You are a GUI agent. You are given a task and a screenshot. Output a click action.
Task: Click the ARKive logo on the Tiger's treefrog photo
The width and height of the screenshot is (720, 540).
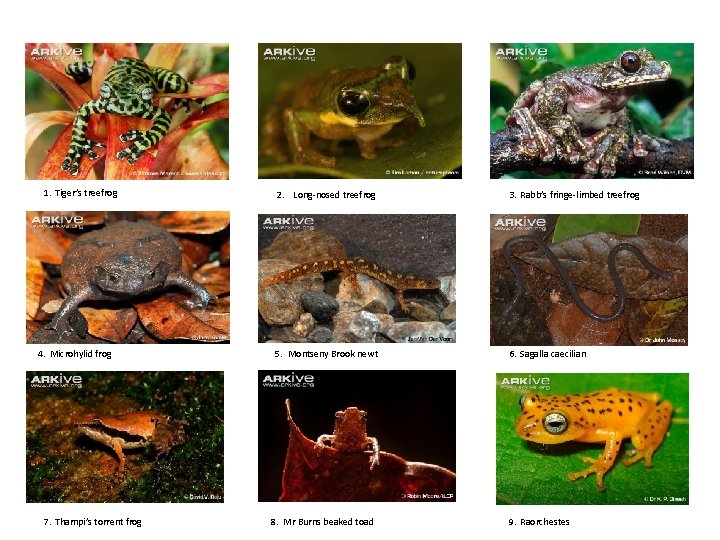click(x=56, y=53)
